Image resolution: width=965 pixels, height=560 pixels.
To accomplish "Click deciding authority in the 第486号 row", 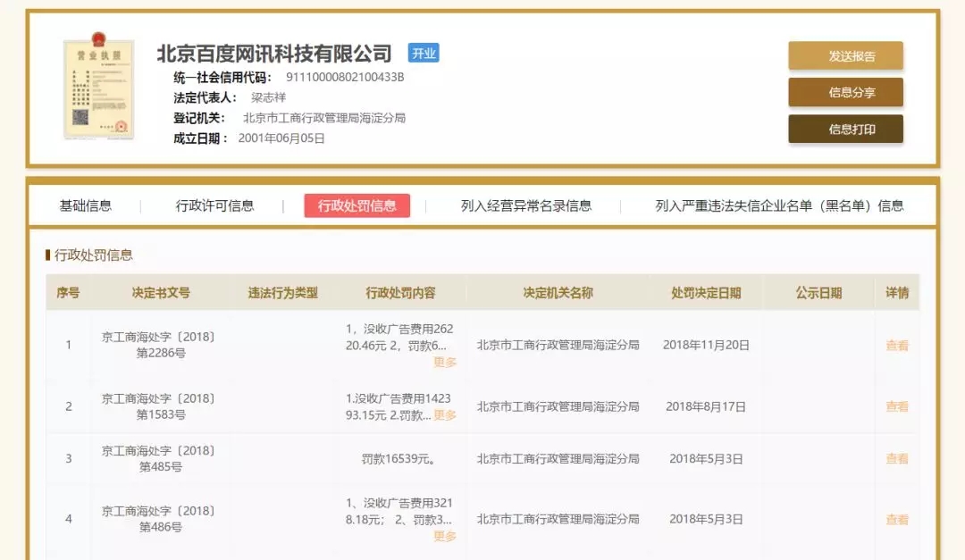I will pos(558,520).
